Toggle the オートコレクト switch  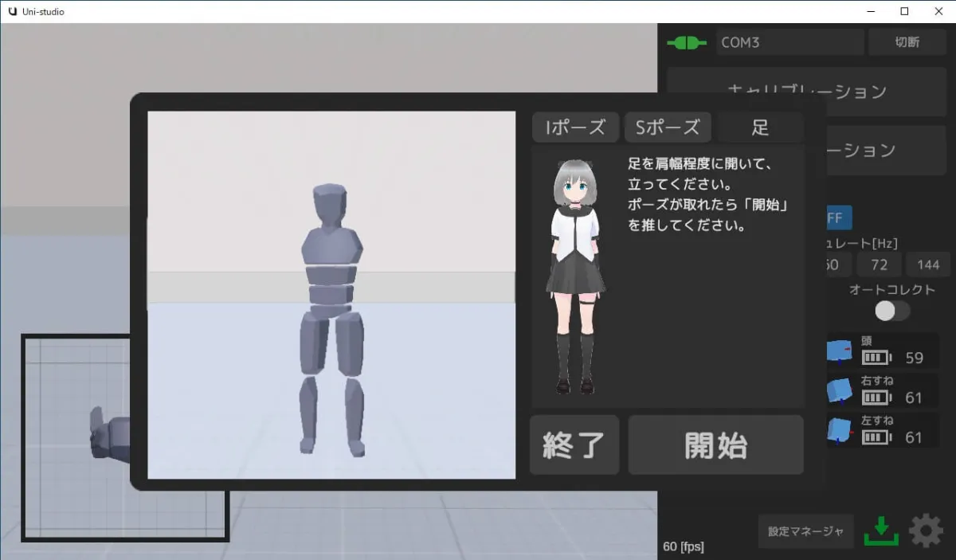tap(891, 311)
